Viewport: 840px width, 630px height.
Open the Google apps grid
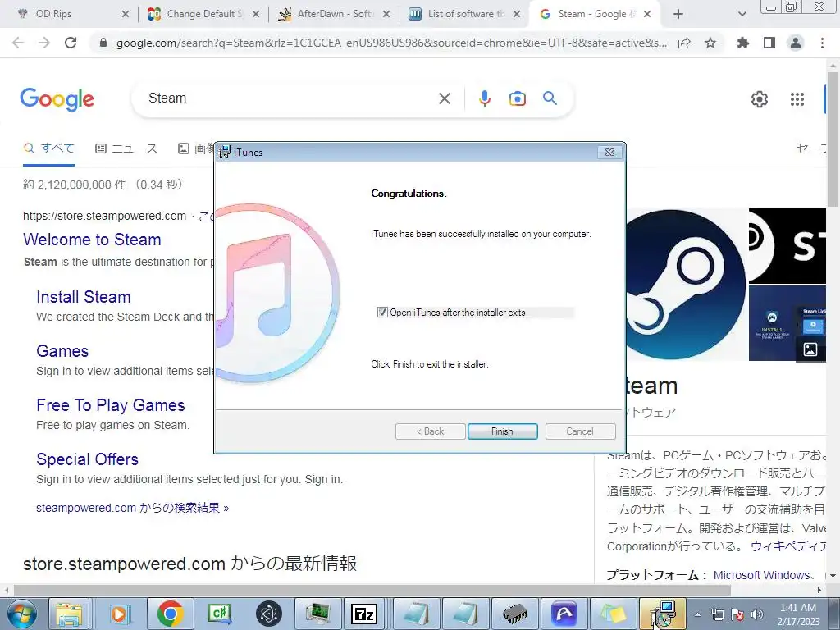[797, 99]
